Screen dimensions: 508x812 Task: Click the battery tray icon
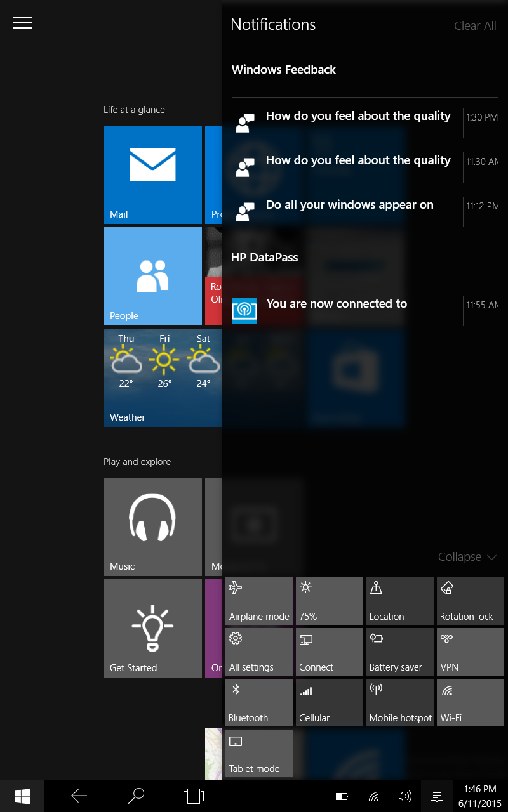(342, 796)
